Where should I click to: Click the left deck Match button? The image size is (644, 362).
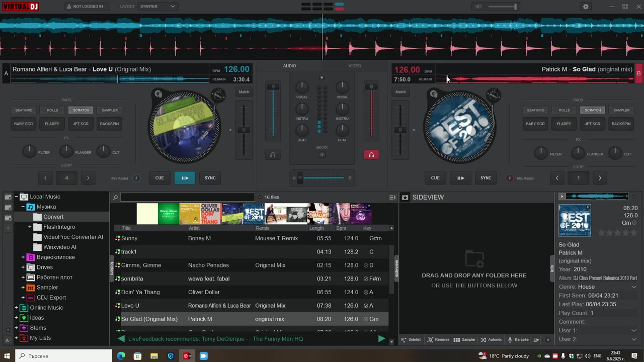pyautogui.click(x=244, y=92)
